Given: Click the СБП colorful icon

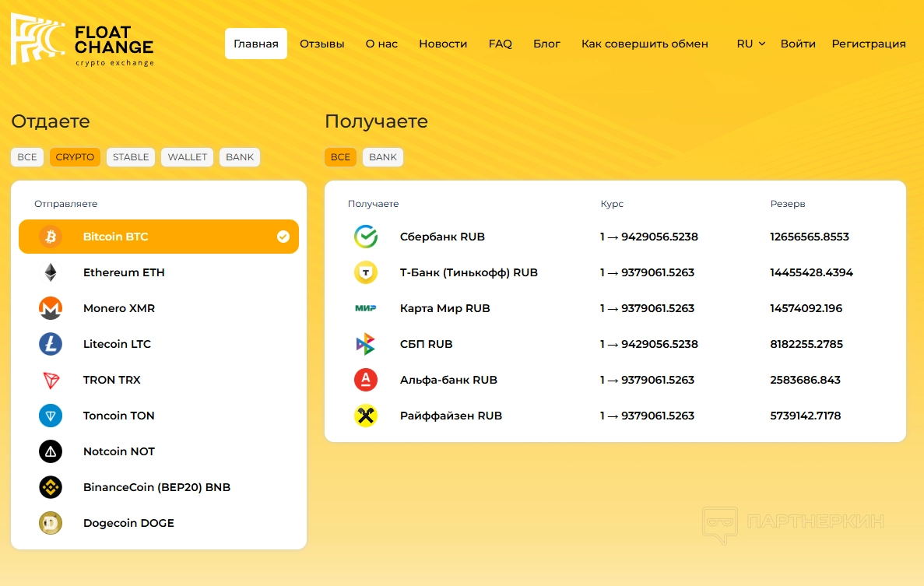Looking at the screenshot, I should tap(365, 344).
